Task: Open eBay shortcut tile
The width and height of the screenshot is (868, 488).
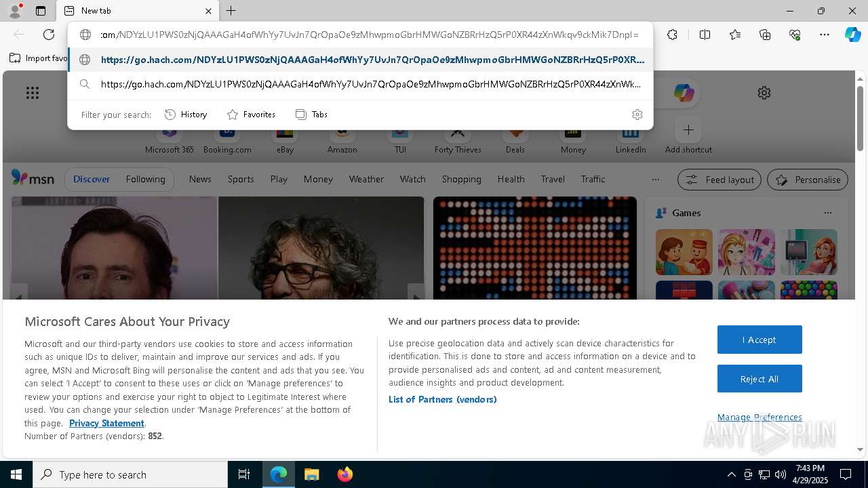Action: (285, 141)
